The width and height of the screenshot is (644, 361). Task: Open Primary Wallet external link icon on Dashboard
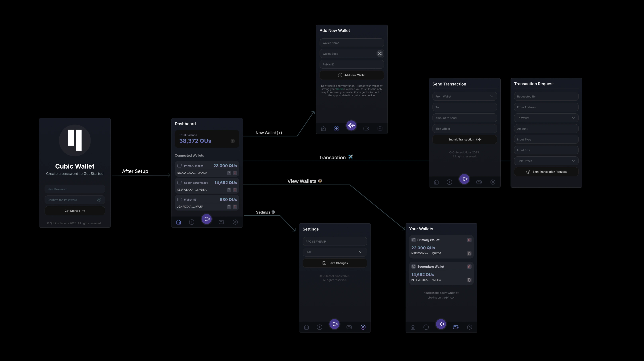[x=229, y=173]
